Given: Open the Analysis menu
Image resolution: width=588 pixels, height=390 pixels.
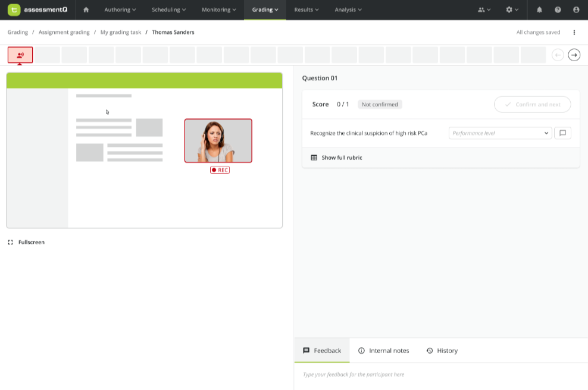Looking at the screenshot, I should pyautogui.click(x=348, y=10).
